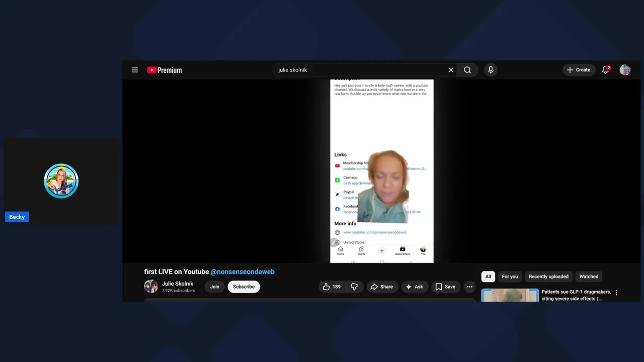This screenshot has height=362, width=644.
Task: Click the 7.92K subscribers text
Action: [178, 291]
